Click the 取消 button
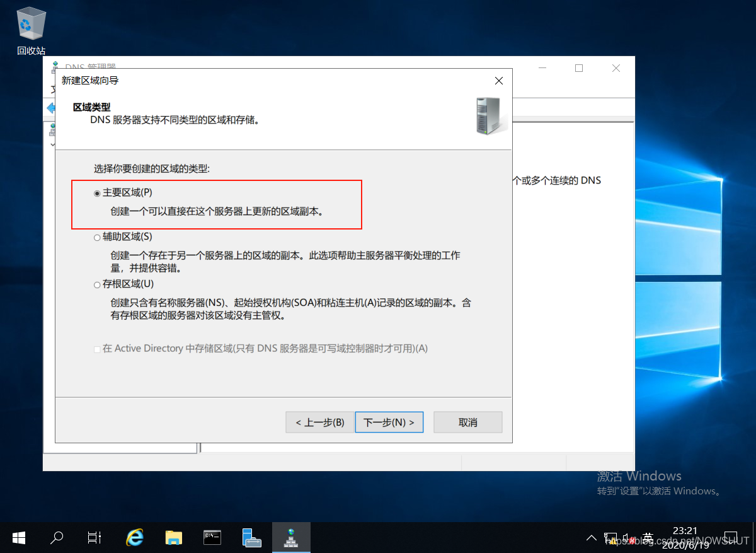 point(467,422)
